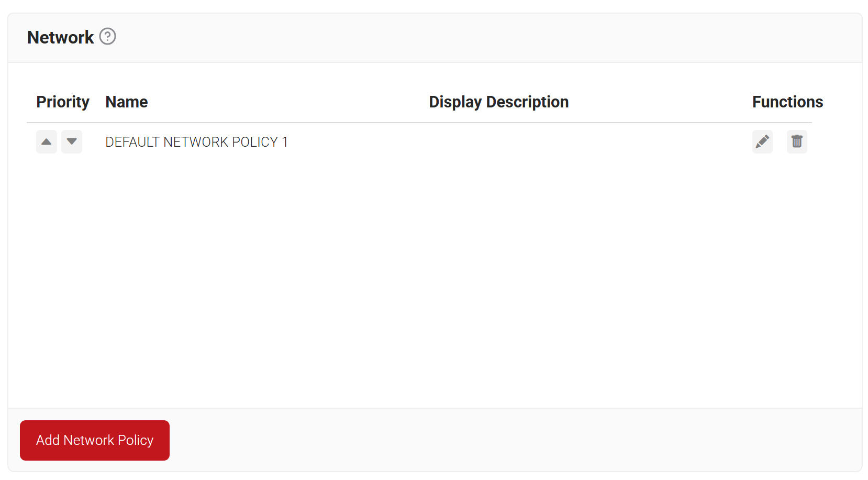This screenshot has height=480, width=868.
Task: Click the Functions column header
Action: pos(787,102)
